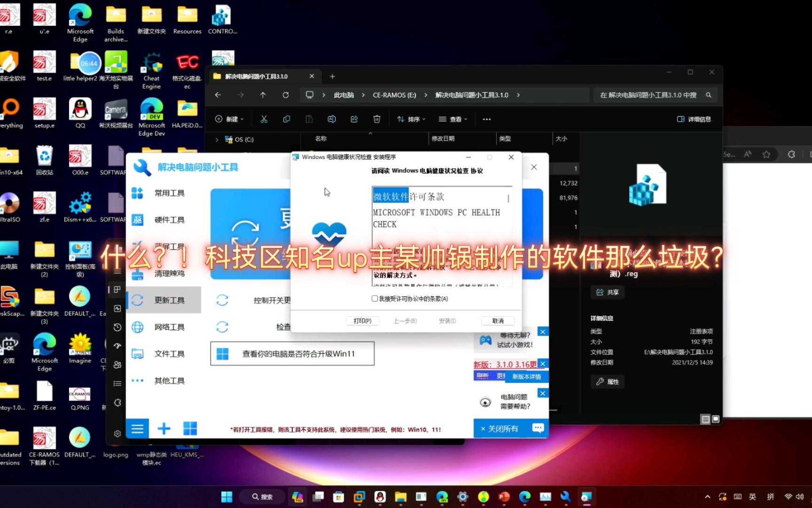This screenshot has height=508, width=812.
Task: Click the 取消 button in installer
Action: (x=498, y=321)
